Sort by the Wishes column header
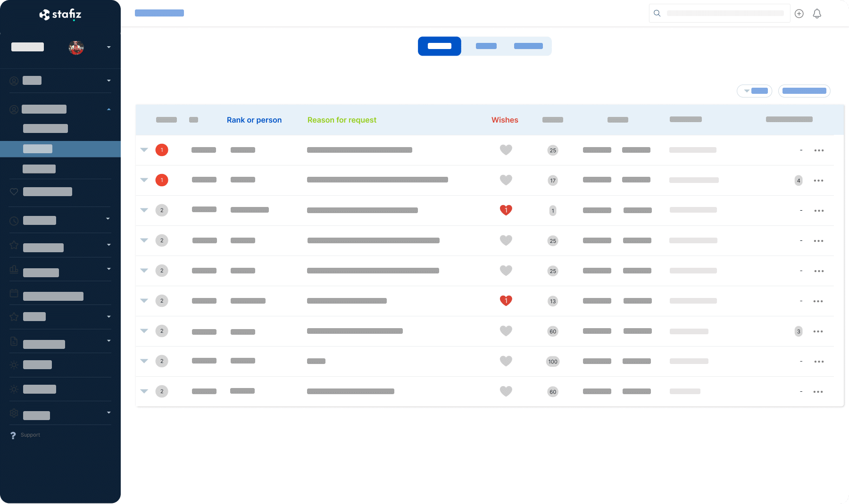The image size is (849, 504). [x=505, y=120]
